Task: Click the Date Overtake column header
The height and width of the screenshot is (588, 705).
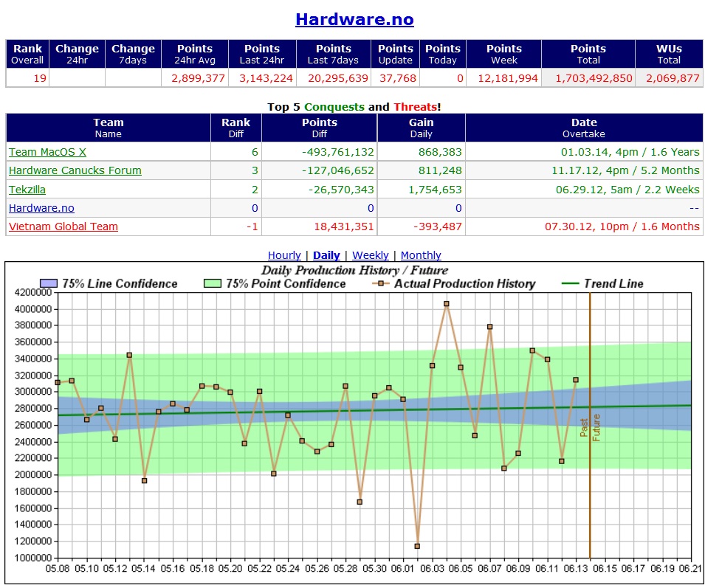Action: (584, 128)
